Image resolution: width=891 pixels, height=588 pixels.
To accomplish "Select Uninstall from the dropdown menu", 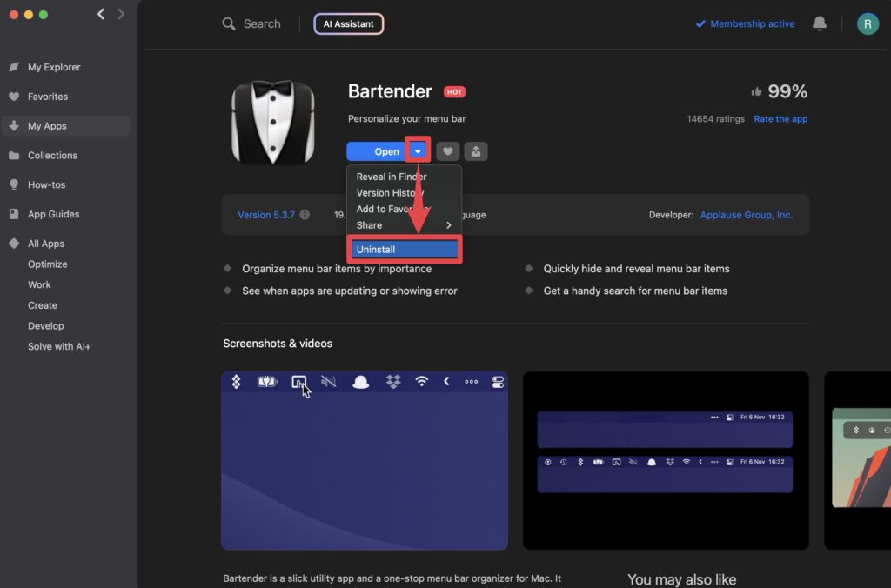I will tap(404, 250).
